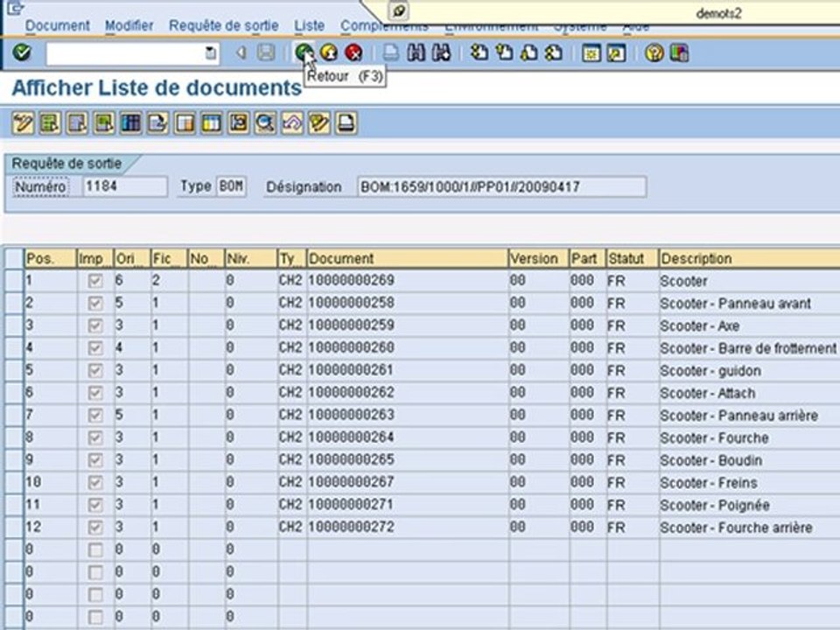Toggle the Imp checkbox for the Scooter - Axe row
This screenshot has width=840, height=630.
95,325
